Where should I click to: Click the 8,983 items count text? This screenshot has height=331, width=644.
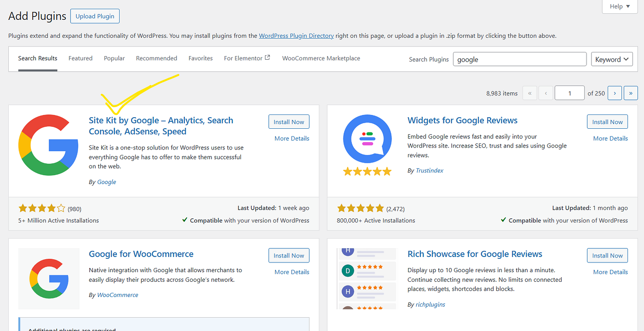[502, 93]
